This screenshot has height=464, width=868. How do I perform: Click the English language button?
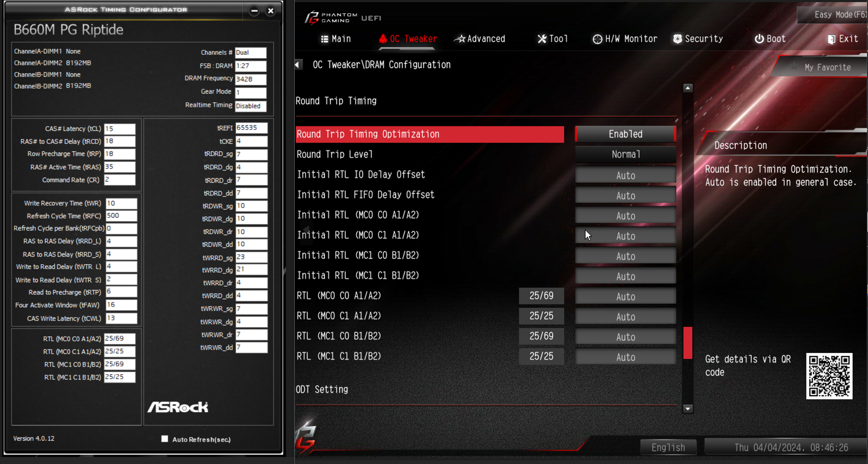[x=668, y=447]
